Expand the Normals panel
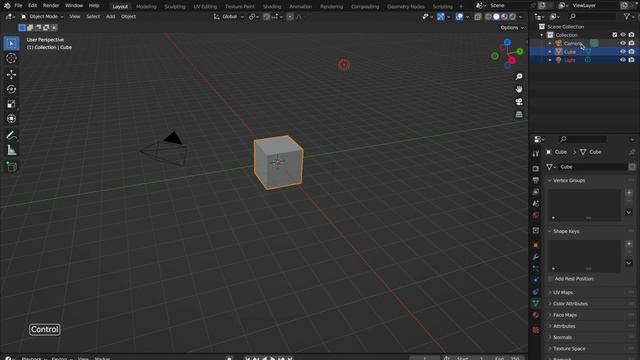The image size is (640, 360). [x=550, y=338]
